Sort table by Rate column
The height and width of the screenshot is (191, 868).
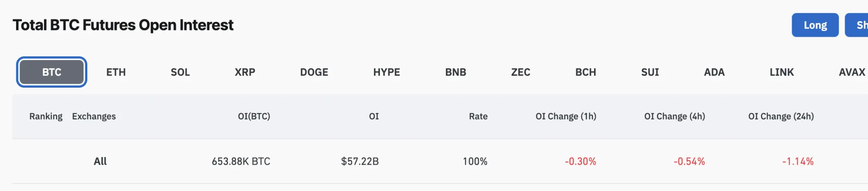click(478, 116)
